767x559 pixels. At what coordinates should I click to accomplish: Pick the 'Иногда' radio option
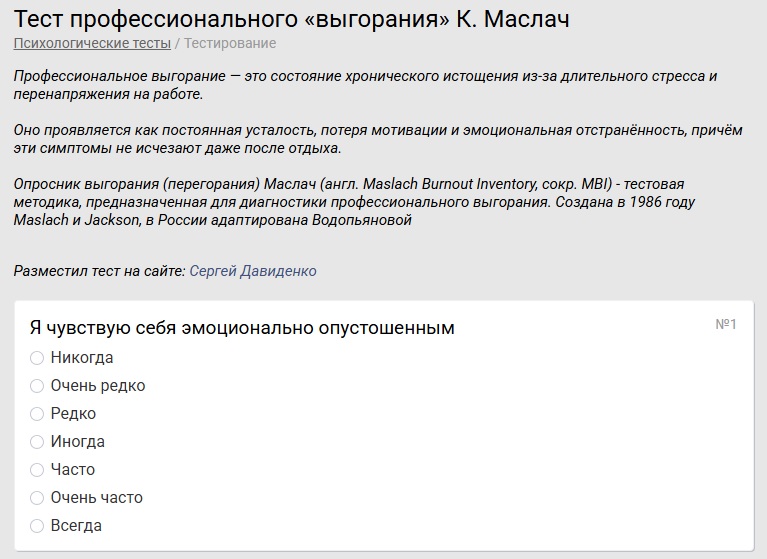point(37,442)
